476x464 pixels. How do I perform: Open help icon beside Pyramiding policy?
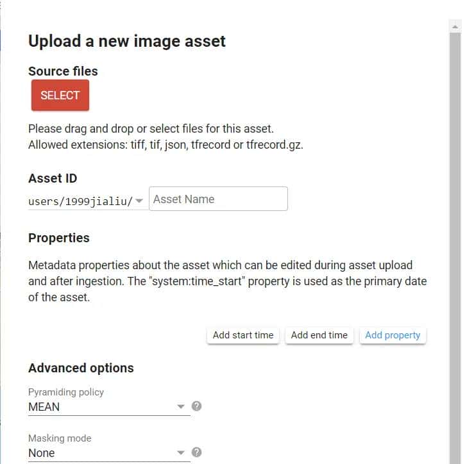[197, 406]
